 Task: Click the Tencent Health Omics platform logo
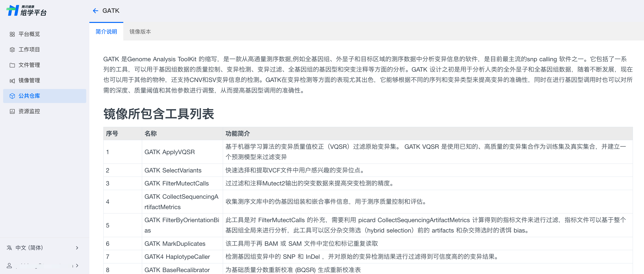(x=26, y=11)
